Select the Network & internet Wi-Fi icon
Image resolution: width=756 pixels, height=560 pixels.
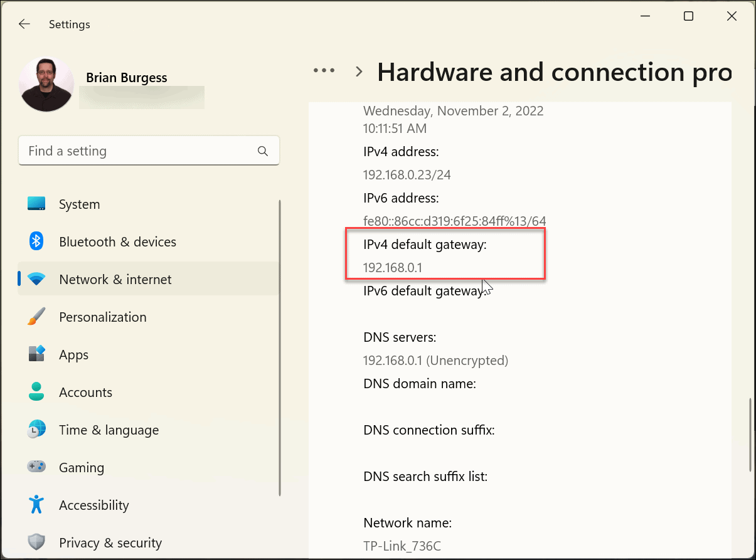pos(36,278)
